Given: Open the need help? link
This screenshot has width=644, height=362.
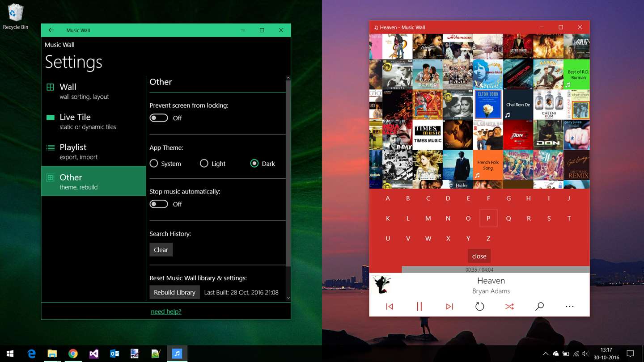Looking at the screenshot, I should click(x=166, y=311).
